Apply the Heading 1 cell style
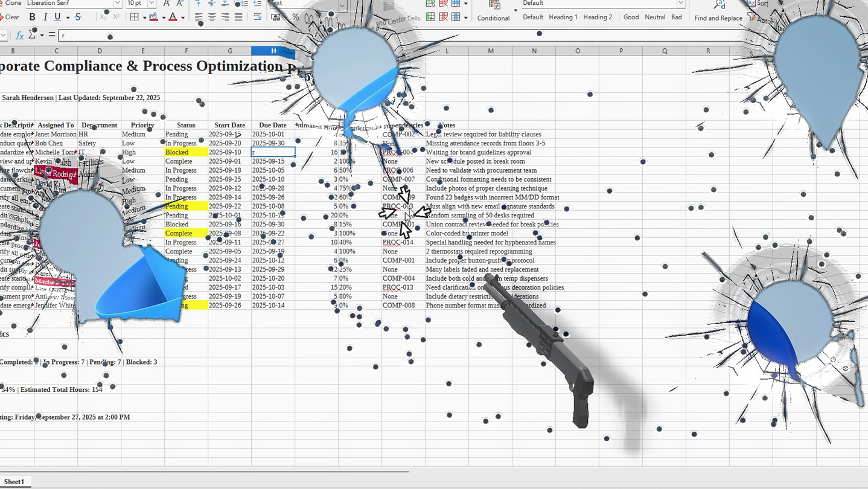Image resolution: width=868 pixels, height=489 pixels. [563, 17]
